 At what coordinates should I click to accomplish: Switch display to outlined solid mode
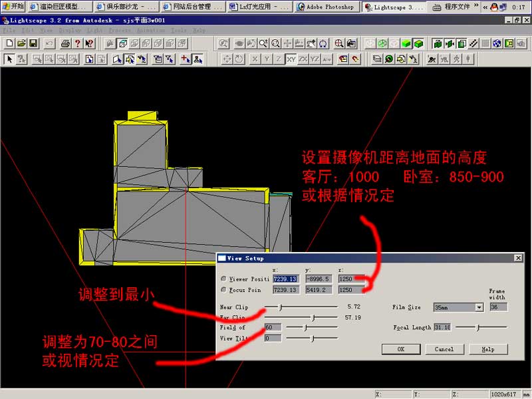418,43
